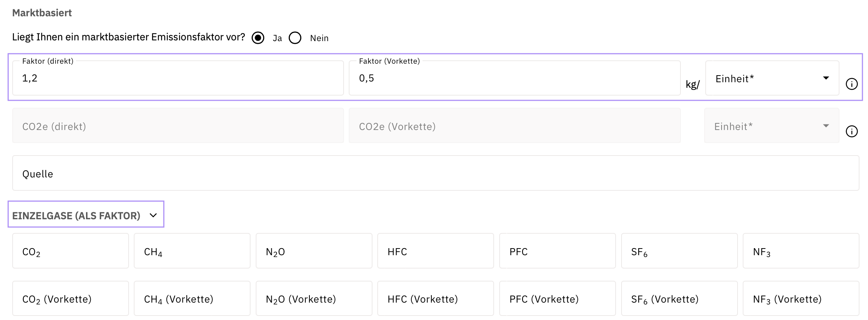The image size is (868, 320).
Task: Select the NF₃ (Vorkette) input field
Action: click(x=801, y=299)
